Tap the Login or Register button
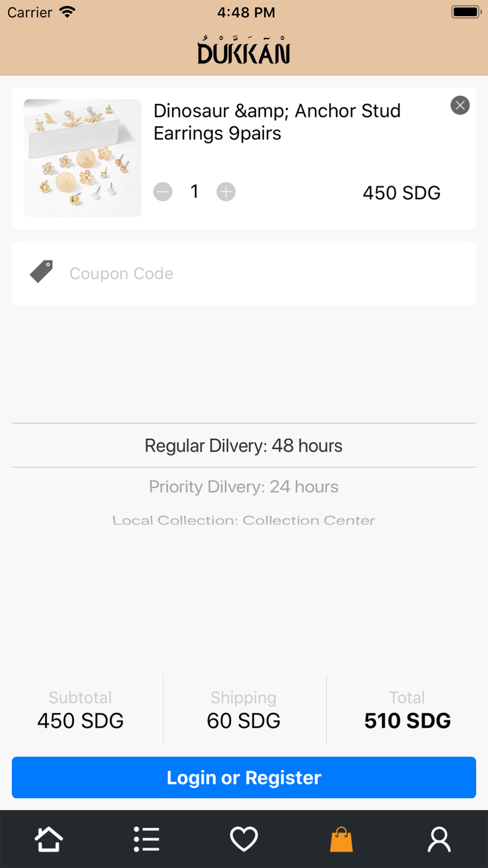The height and width of the screenshot is (868, 488). click(244, 778)
